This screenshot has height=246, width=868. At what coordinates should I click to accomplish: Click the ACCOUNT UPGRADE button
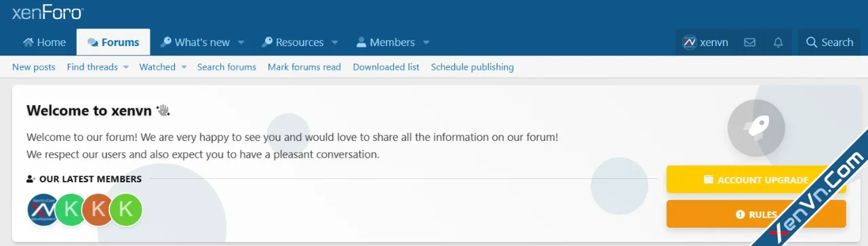756,180
